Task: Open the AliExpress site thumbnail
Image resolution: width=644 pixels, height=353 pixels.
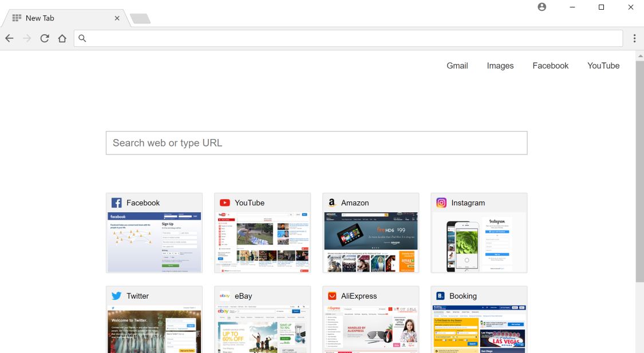Action: [371, 329]
